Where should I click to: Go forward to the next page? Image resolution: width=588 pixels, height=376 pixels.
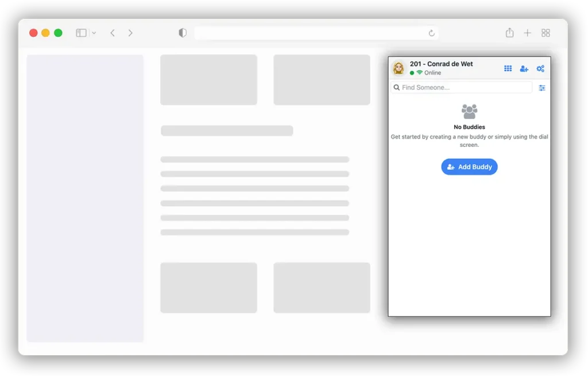click(130, 33)
